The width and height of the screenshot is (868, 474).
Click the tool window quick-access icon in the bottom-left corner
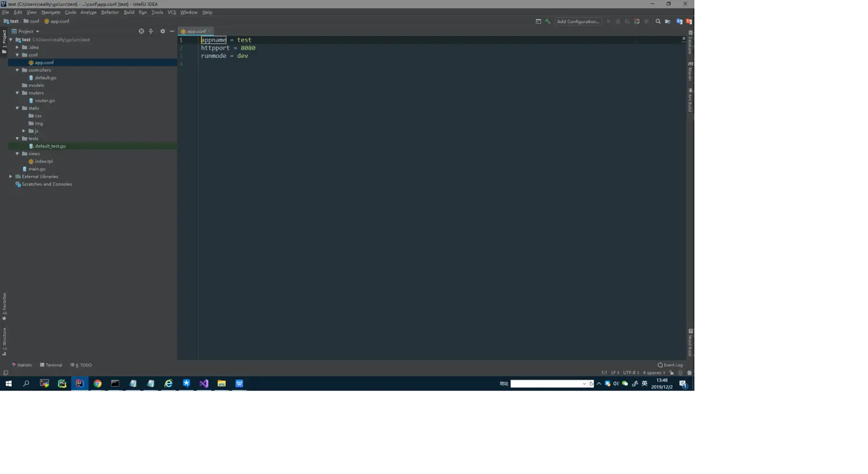pos(5,373)
